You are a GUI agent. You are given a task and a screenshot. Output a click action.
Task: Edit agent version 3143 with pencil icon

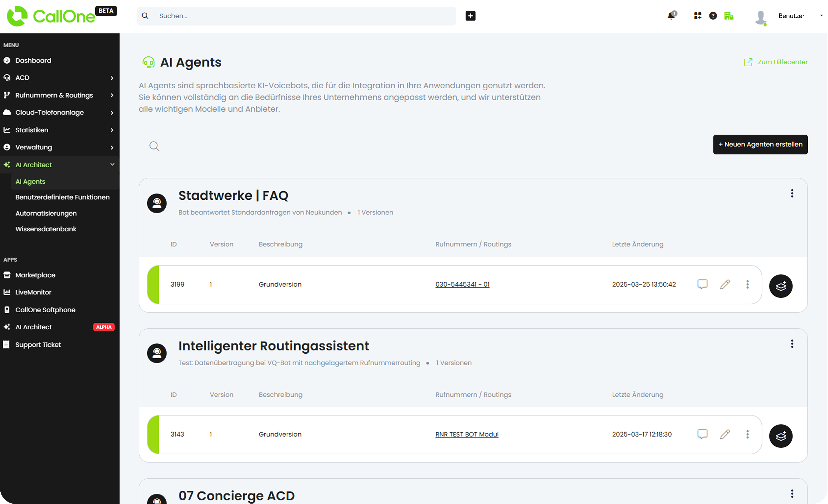(x=725, y=434)
